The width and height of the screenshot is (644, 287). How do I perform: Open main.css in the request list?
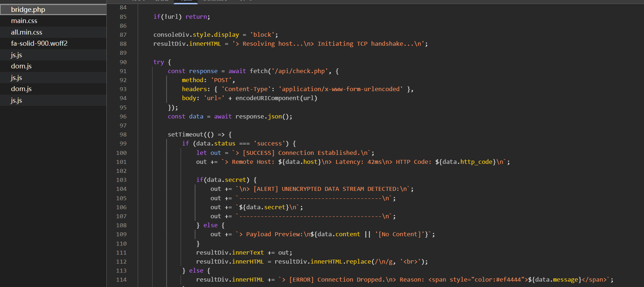coord(24,21)
